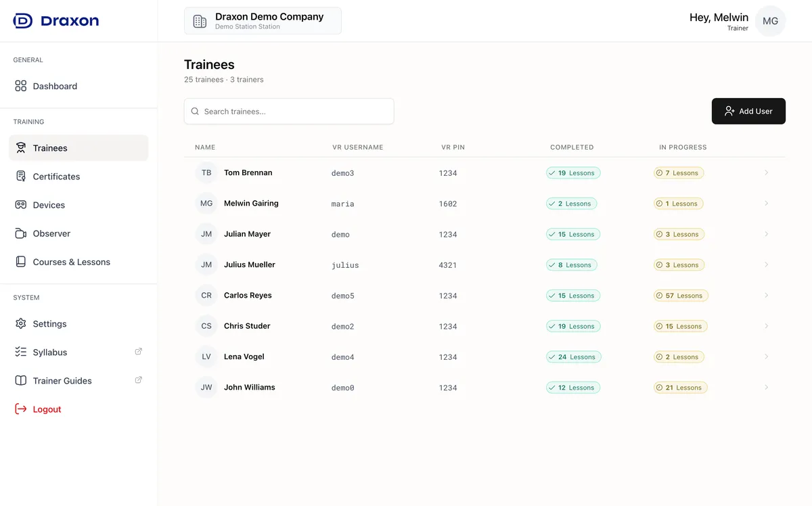Click the COMPLETED column header
812x506 pixels.
(x=572, y=147)
